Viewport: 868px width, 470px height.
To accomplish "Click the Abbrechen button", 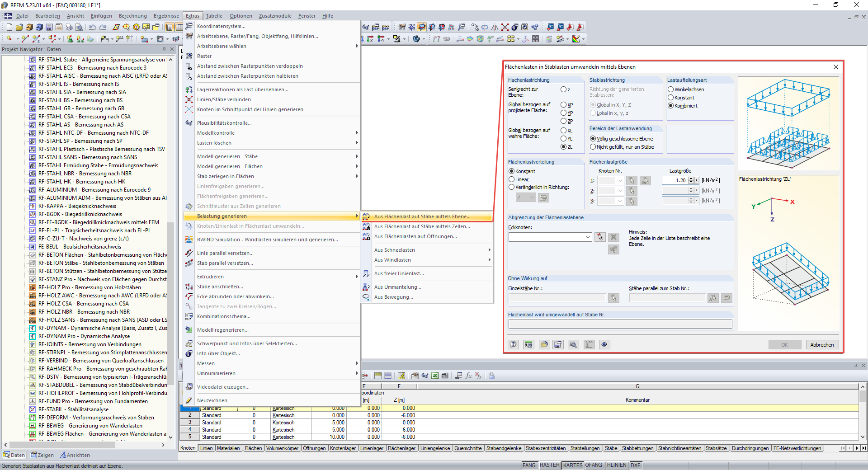I will pos(822,345).
